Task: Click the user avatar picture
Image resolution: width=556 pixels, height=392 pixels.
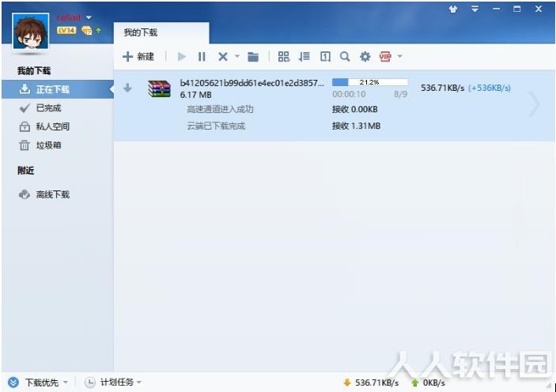Action: click(x=31, y=31)
